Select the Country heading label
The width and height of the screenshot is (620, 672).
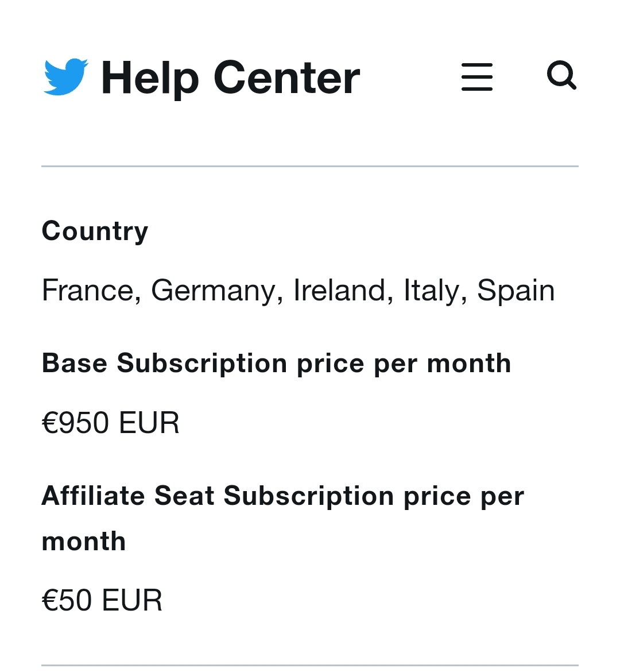pyautogui.click(x=95, y=231)
